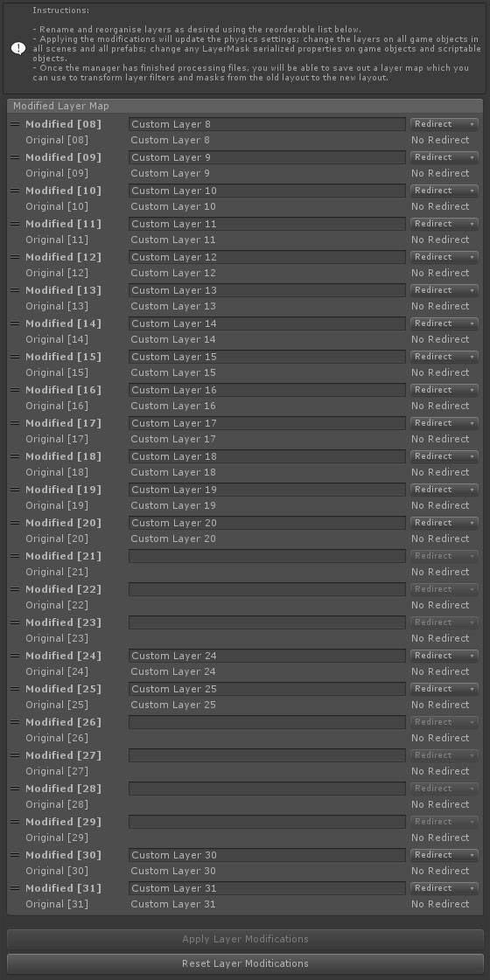Open the Redirect dropdown for layer 8
The image size is (490, 980).
(444, 124)
